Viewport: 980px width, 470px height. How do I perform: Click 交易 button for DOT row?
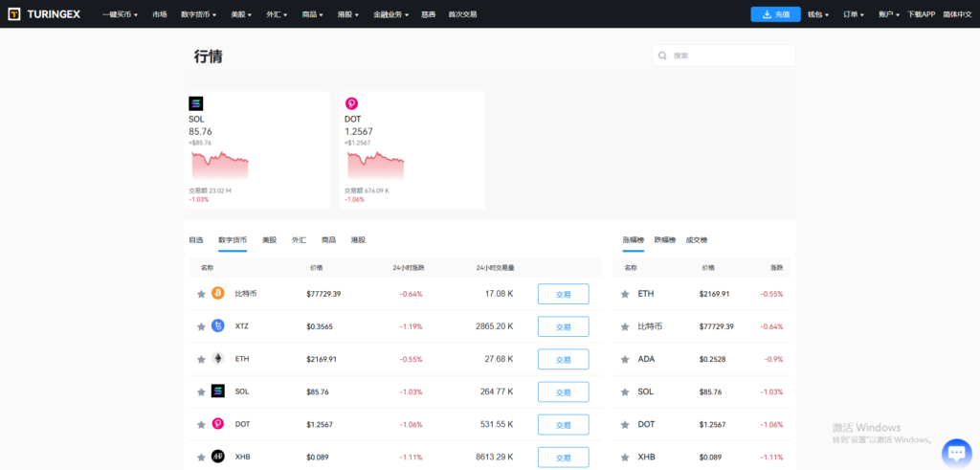click(x=563, y=424)
